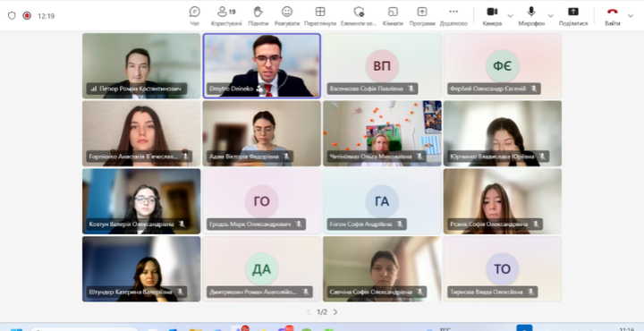
Task: Click the signal strength icon on Петюр Роман's label
Action: pyautogui.click(x=94, y=89)
